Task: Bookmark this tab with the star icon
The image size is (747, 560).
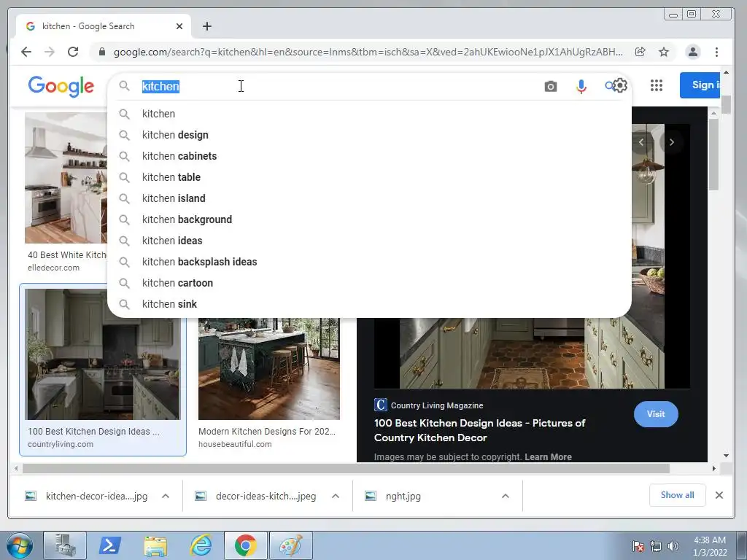Action: coord(664,52)
